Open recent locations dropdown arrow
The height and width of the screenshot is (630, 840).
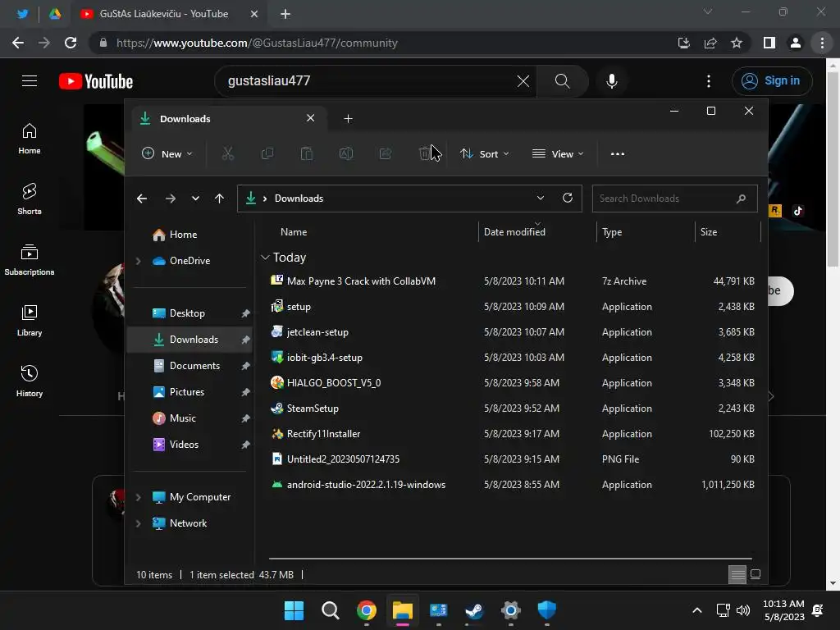[195, 199]
